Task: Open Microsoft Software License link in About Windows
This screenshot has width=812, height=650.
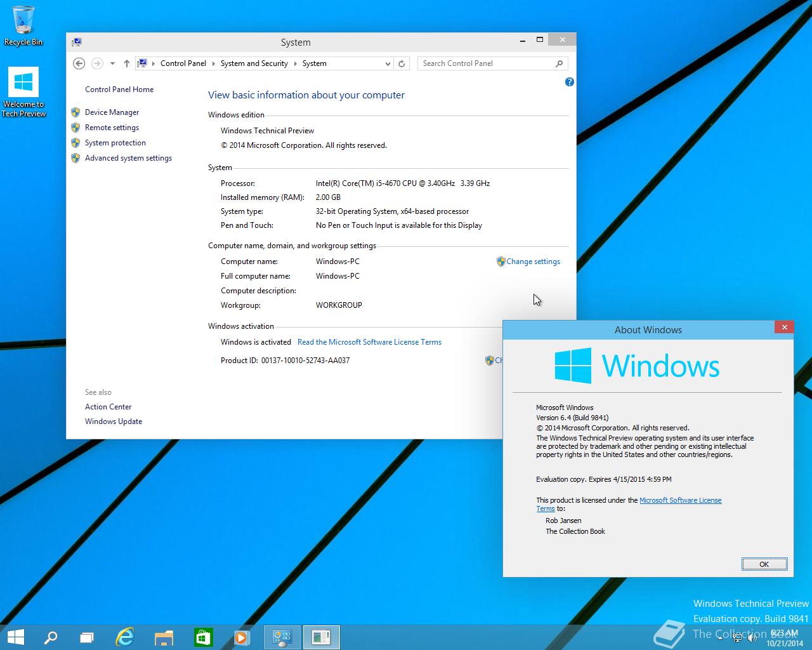Action: tap(680, 500)
